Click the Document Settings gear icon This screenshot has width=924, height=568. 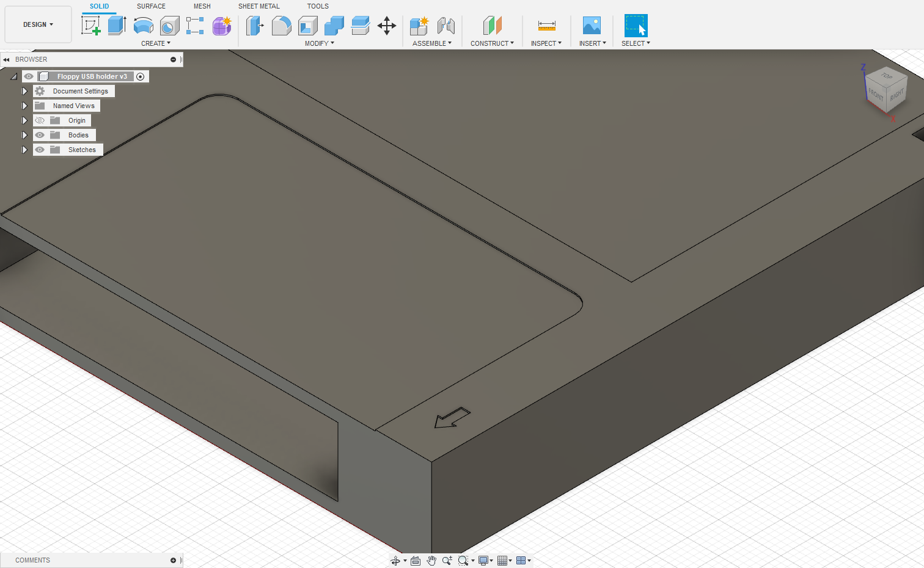coord(40,91)
